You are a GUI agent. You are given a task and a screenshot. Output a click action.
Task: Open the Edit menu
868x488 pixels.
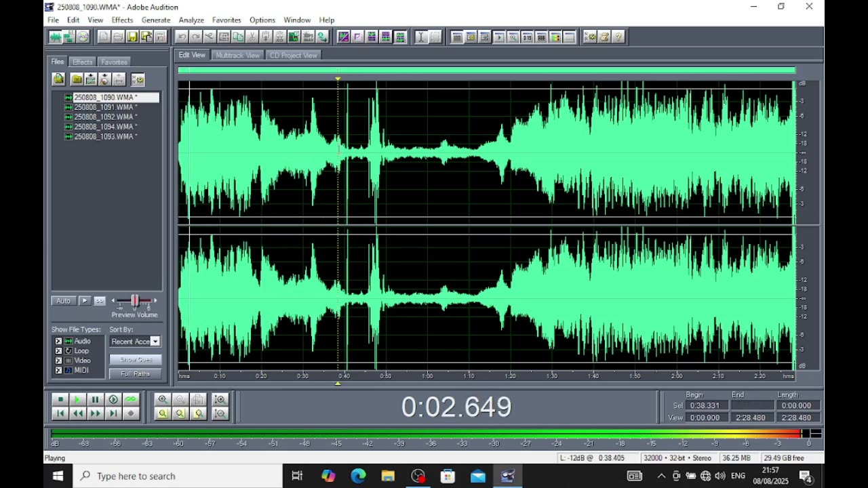coord(73,20)
